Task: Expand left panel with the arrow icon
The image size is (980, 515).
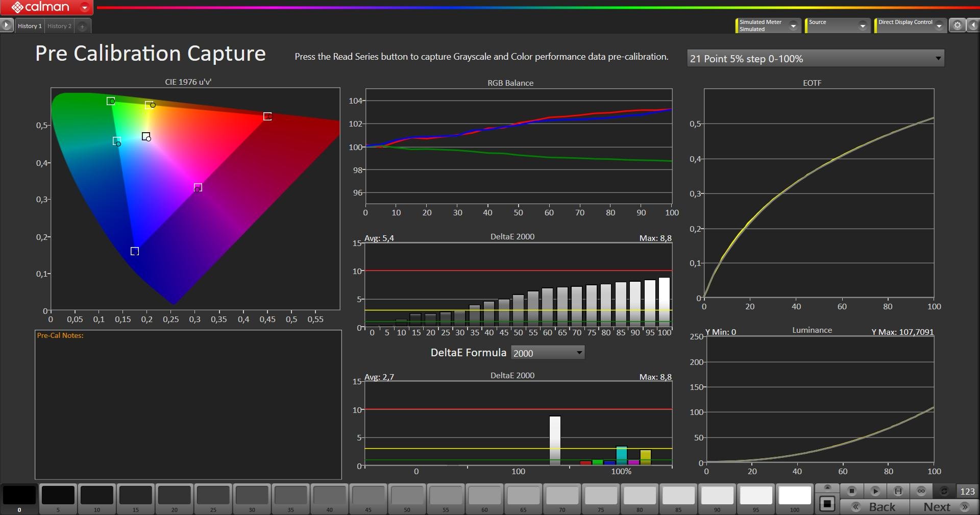Action: (6, 25)
